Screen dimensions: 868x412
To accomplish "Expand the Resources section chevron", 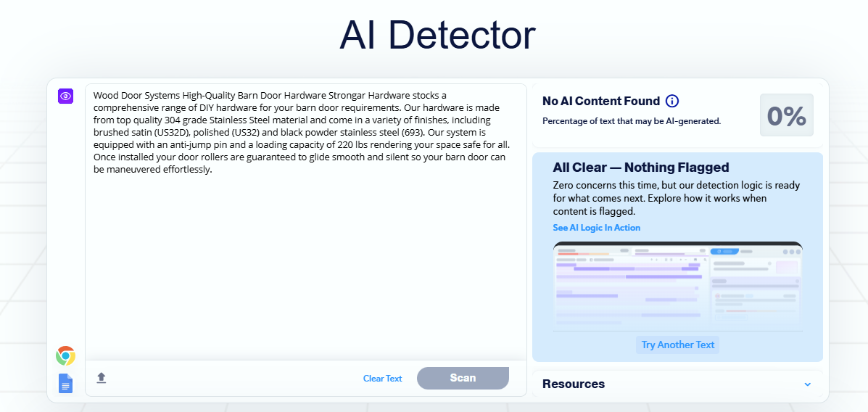I will coord(808,384).
